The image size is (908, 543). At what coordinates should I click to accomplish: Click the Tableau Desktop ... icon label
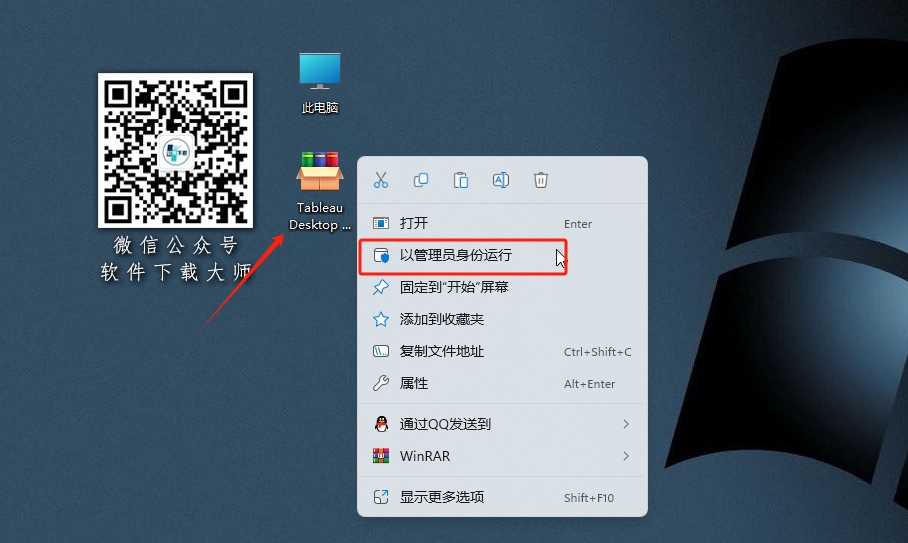pos(320,216)
